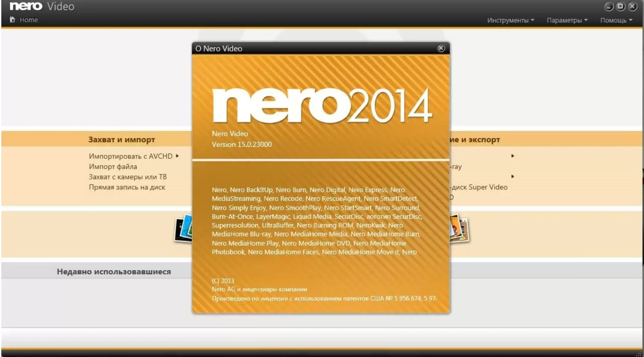
Task: Click the (C) 2013 copyright text
Action: tap(223, 281)
